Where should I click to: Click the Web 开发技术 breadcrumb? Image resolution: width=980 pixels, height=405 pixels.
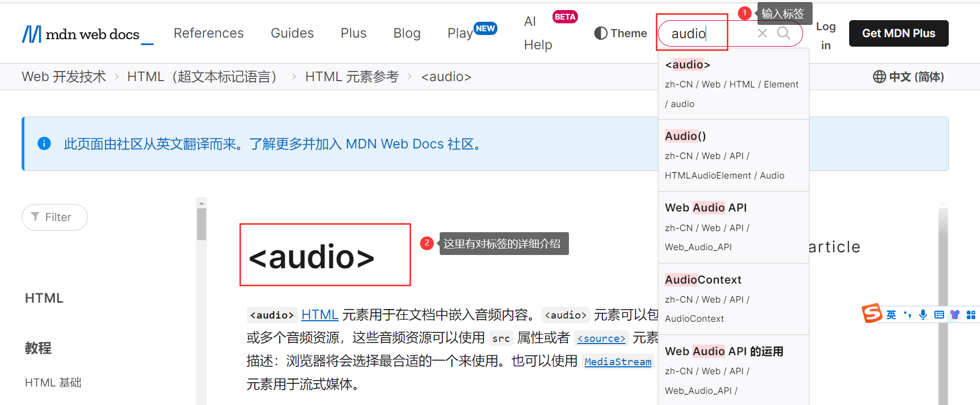click(x=64, y=77)
